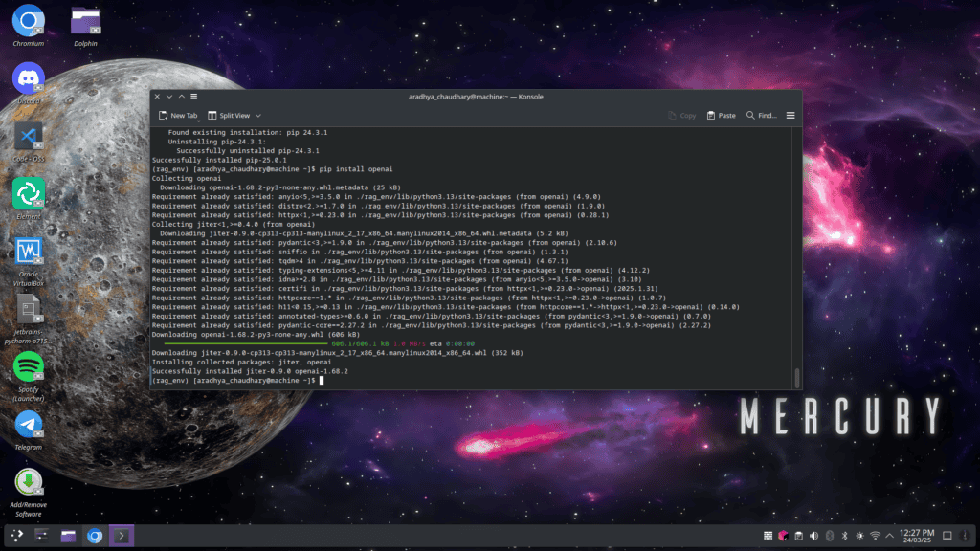This screenshot has width=980, height=551.
Task: Click the Split View button
Action: tap(229, 116)
